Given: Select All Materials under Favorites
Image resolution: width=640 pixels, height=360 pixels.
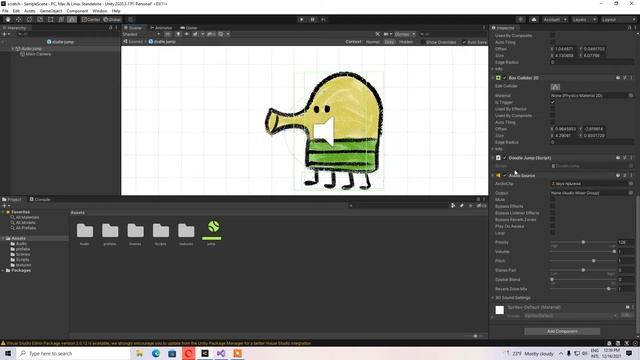Looking at the screenshot, I should click(x=25, y=217).
